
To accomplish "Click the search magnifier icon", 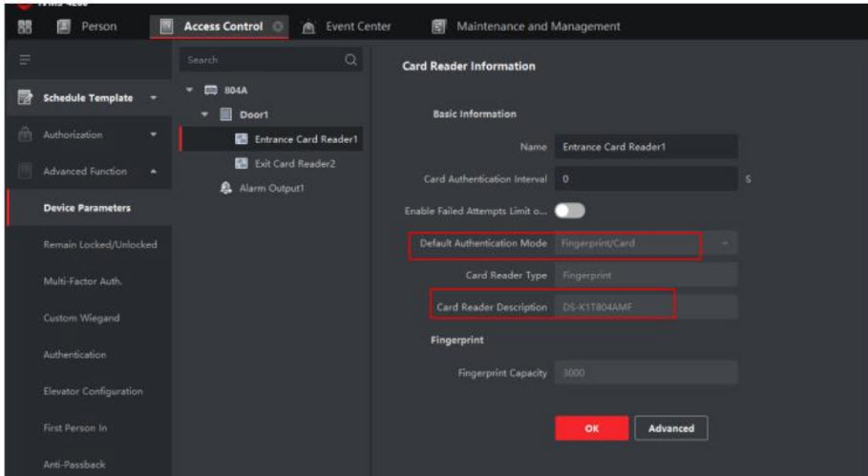I will 350,59.
